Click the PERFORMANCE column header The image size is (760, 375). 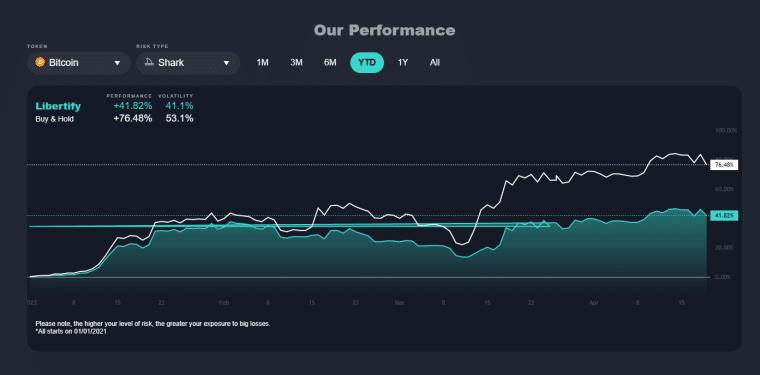pos(129,96)
